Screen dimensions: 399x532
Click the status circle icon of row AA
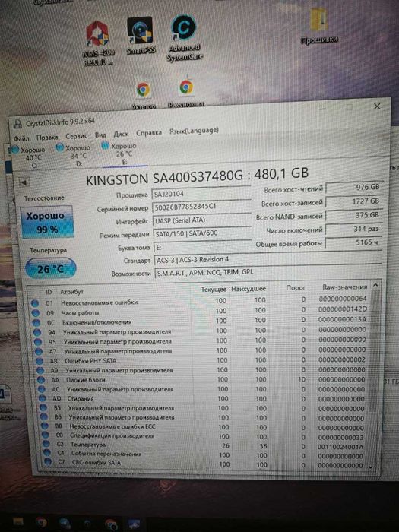pyautogui.click(x=41, y=380)
